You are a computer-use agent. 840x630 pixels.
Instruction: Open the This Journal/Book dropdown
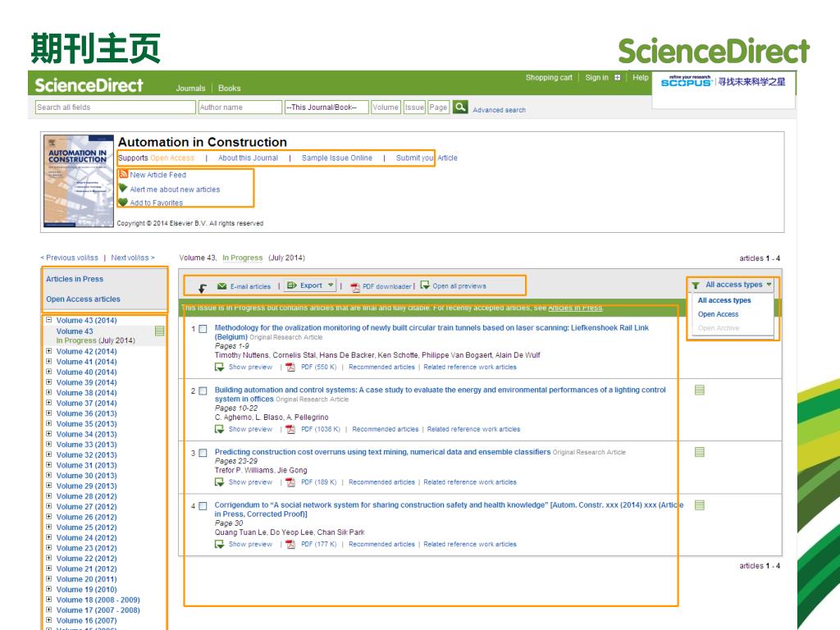[326, 107]
